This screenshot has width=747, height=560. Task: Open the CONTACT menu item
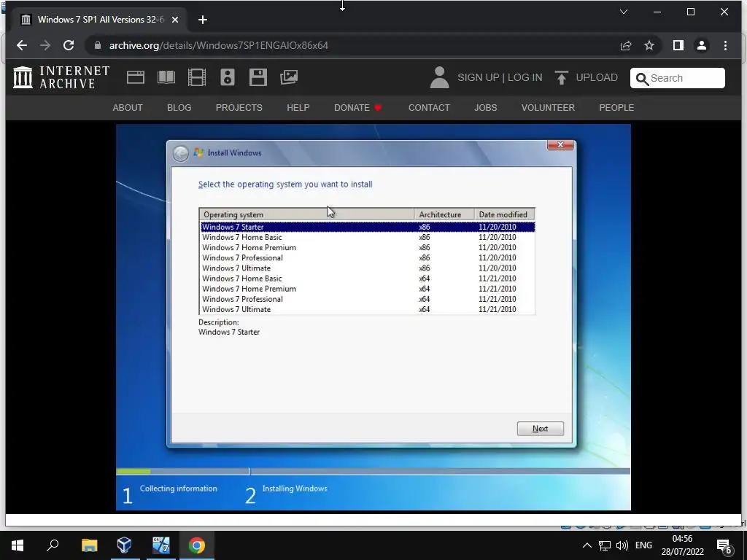(429, 108)
